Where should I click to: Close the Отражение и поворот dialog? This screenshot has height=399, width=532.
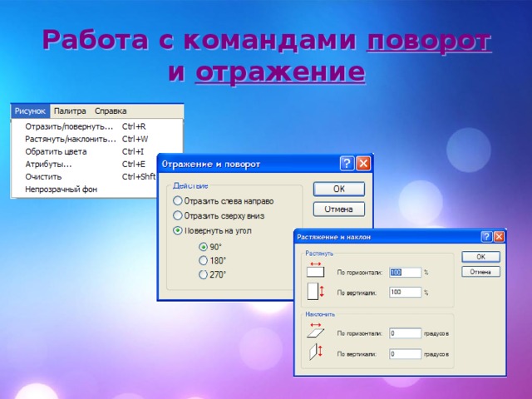363,164
